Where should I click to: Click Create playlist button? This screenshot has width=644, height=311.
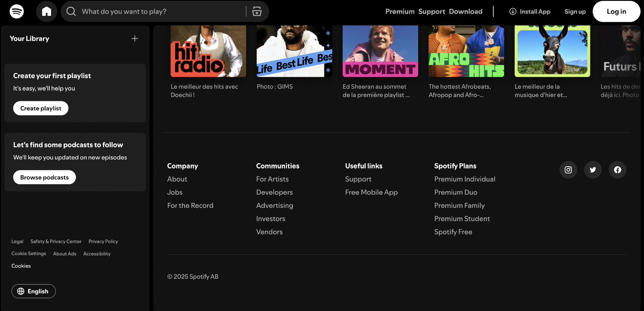[41, 108]
